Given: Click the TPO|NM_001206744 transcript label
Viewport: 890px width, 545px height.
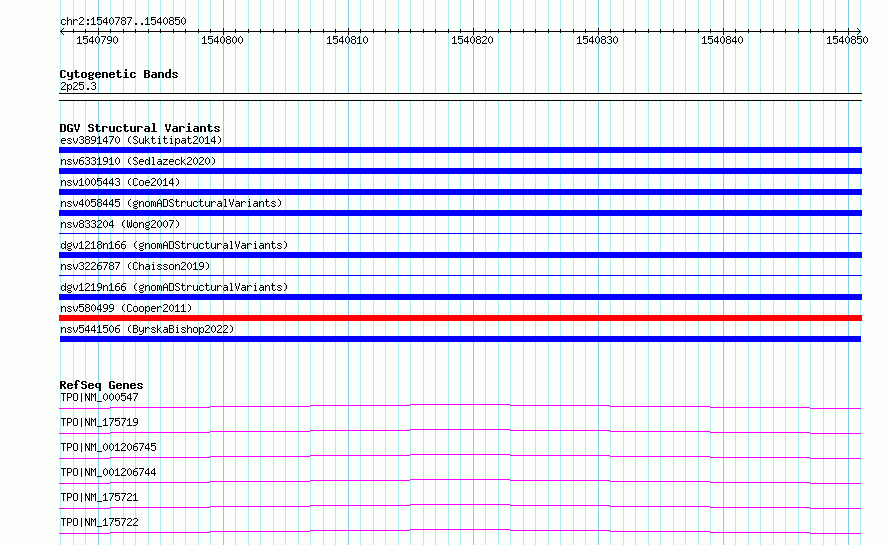Looking at the screenshot, I should coord(108,472).
